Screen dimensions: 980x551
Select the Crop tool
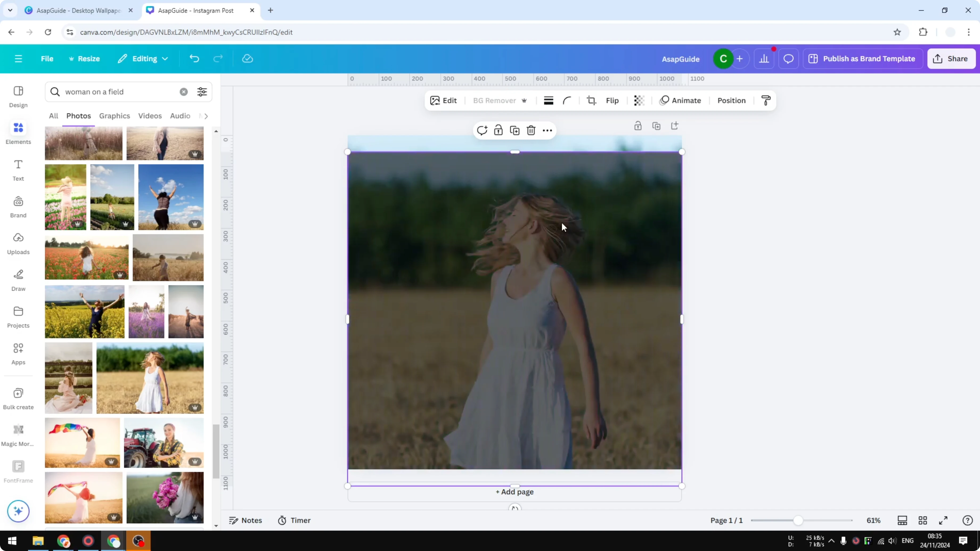591,100
